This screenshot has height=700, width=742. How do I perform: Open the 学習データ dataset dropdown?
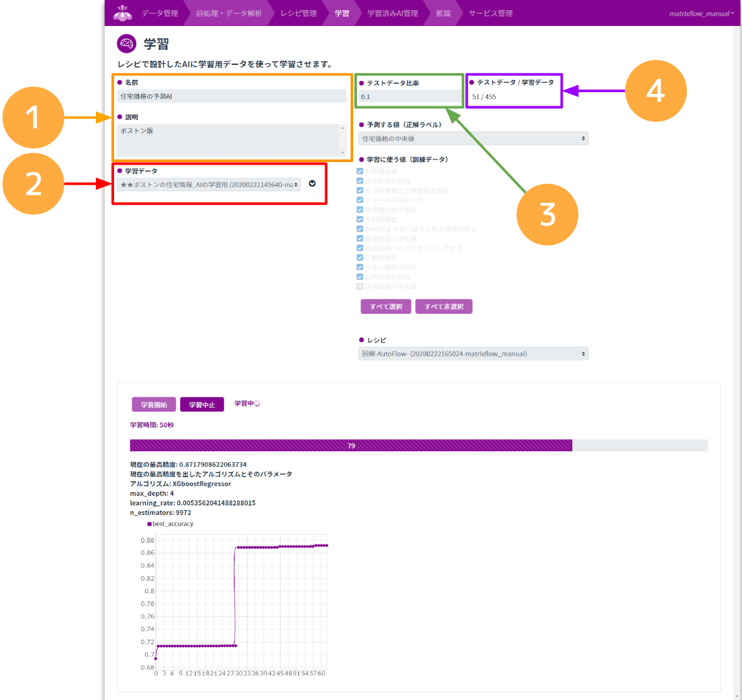(x=209, y=185)
